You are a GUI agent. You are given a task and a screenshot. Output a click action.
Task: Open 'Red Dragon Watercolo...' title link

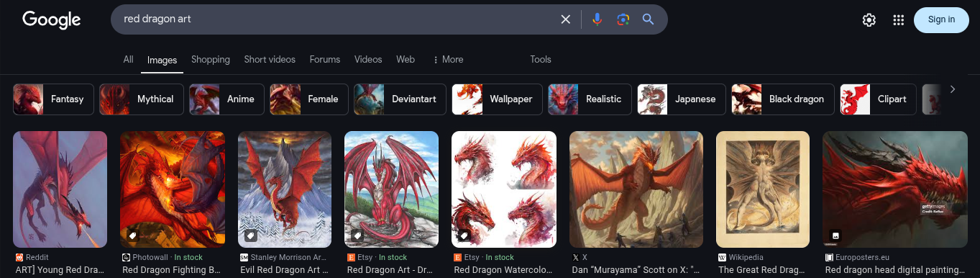pos(503,270)
